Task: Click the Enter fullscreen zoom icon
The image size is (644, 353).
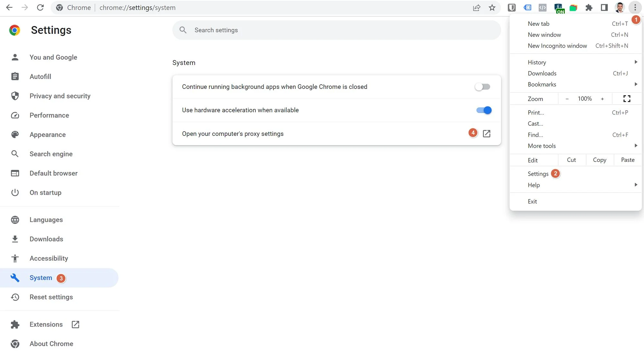Action: [x=627, y=99]
